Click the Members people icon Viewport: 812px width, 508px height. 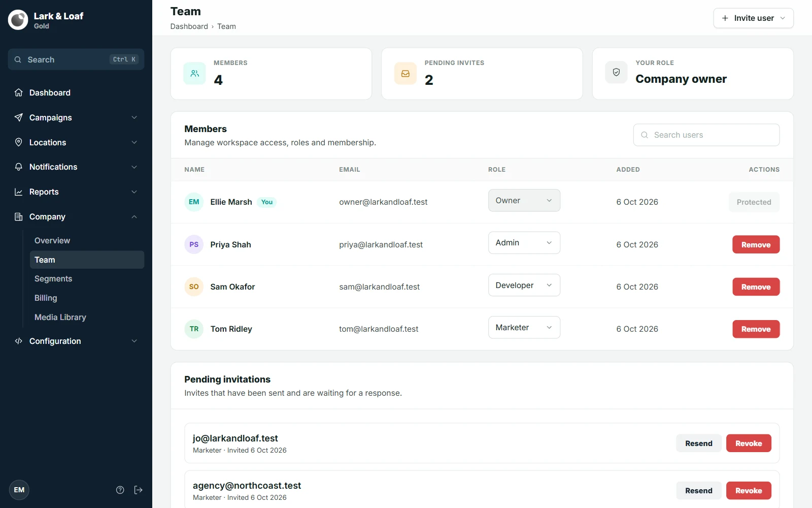pos(194,74)
